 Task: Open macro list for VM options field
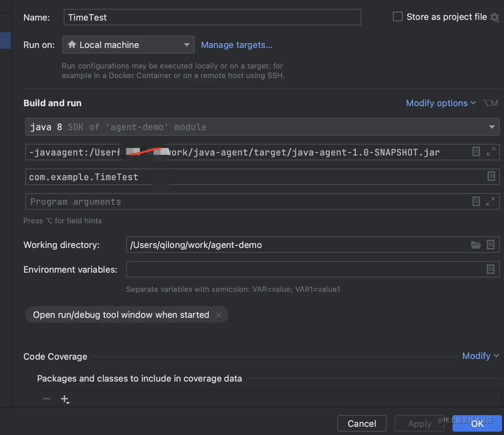point(476,151)
